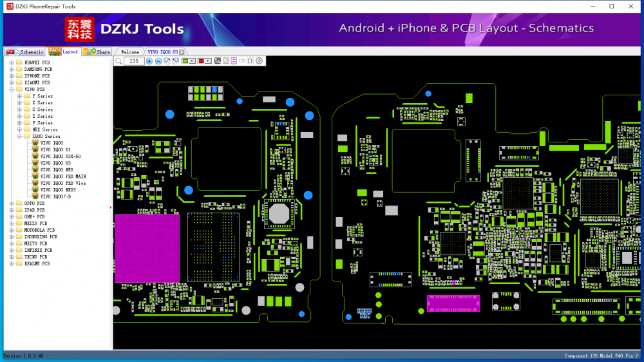Select the MEIZU PCB folder
Screen dimensions: 644x362
[35, 224]
